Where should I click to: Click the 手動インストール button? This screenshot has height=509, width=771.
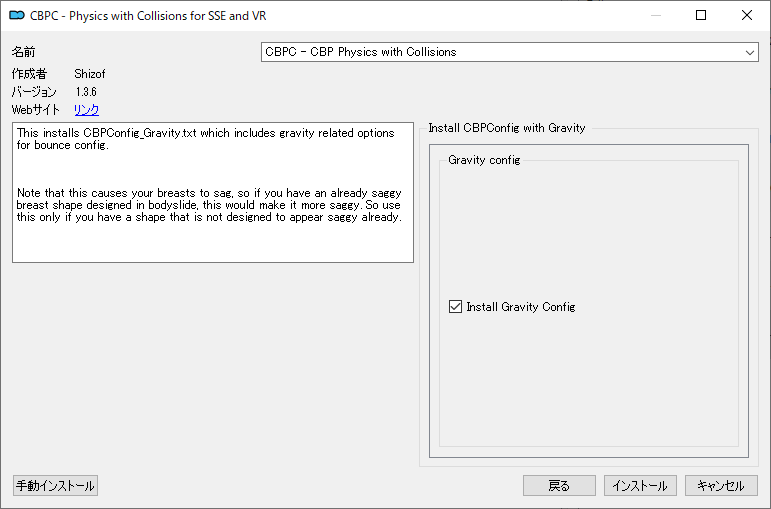pyautogui.click(x=55, y=486)
